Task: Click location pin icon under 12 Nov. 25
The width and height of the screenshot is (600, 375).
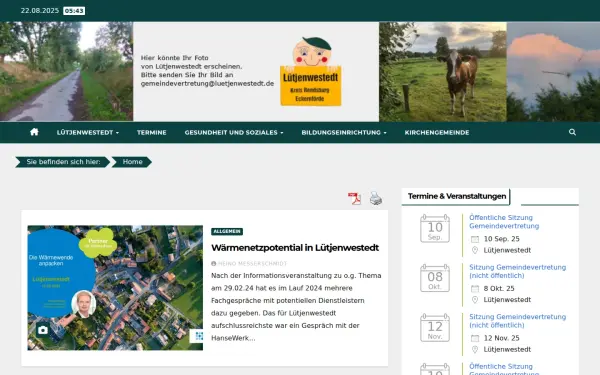Action: 475,350
